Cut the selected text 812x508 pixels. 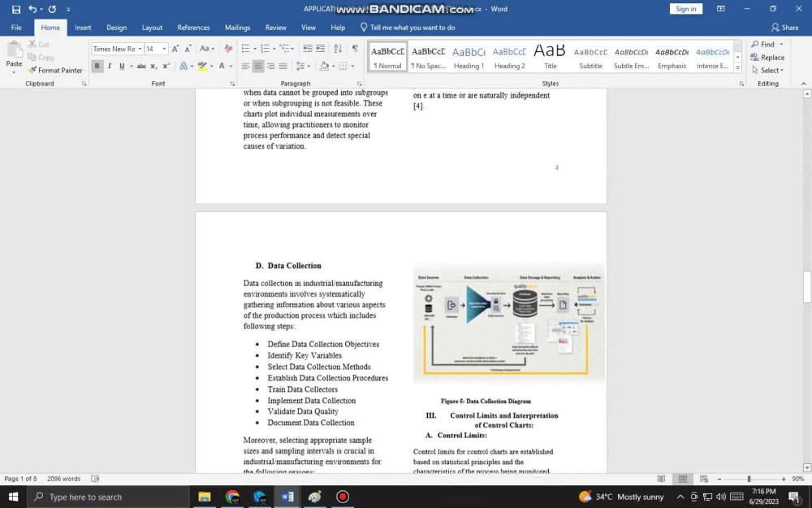39,45
